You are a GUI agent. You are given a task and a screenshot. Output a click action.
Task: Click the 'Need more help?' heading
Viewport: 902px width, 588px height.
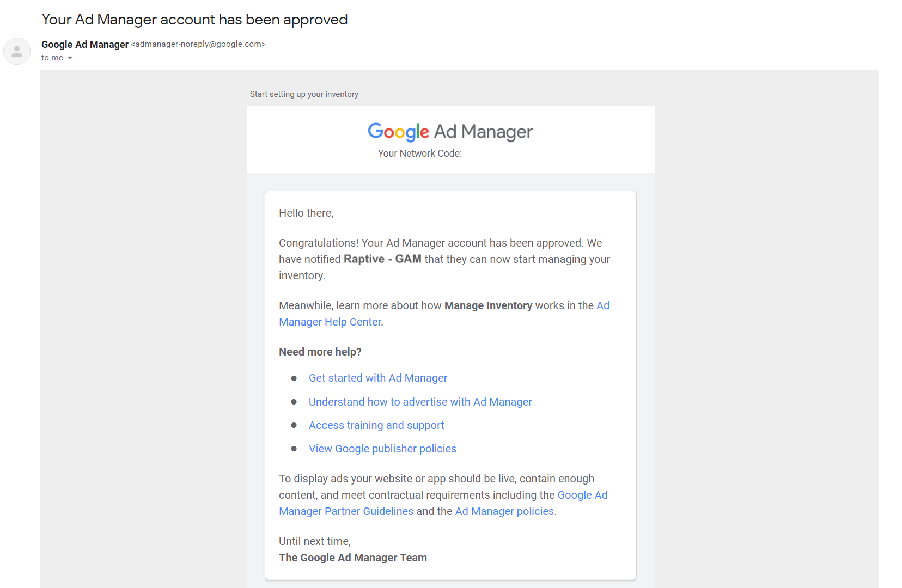[x=320, y=352]
